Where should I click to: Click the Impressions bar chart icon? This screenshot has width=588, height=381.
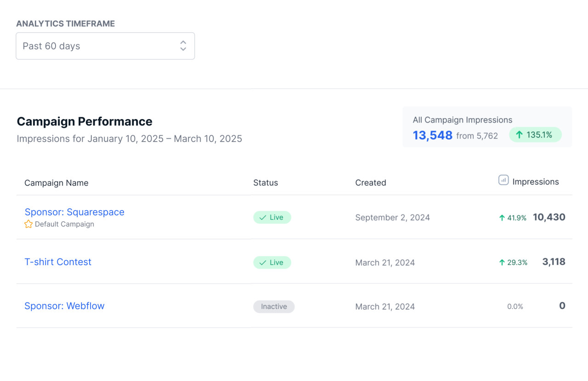503,180
